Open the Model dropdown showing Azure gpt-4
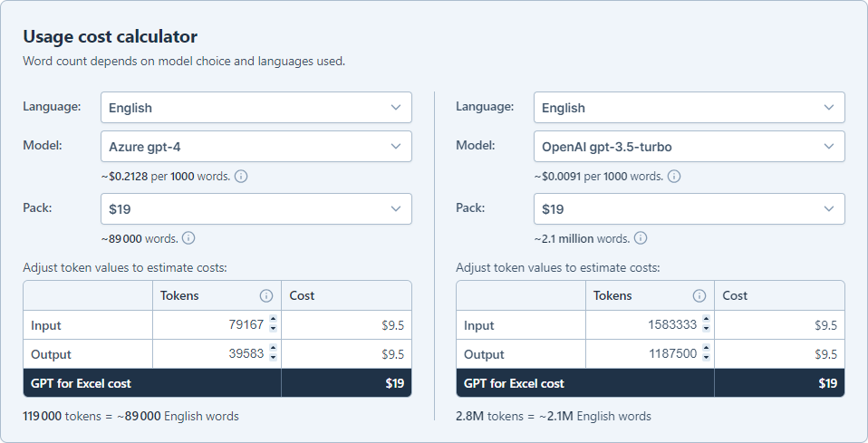Viewport: 868px width, 443px height. 256,146
